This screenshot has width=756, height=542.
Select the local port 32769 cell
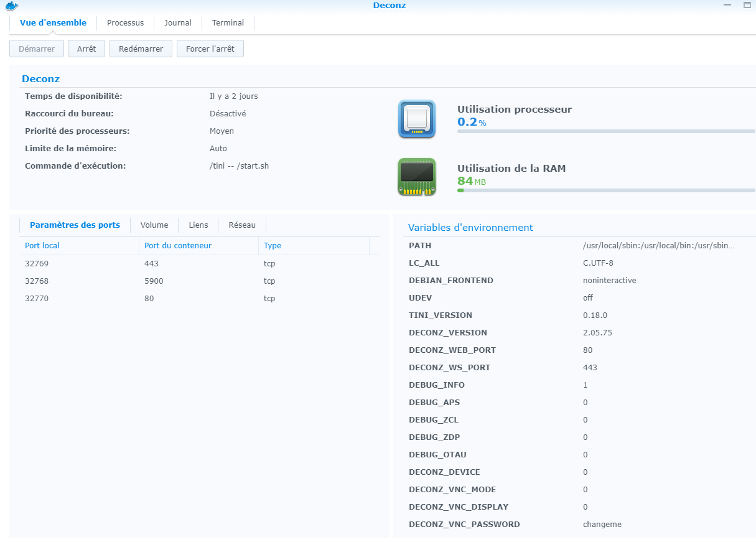[x=37, y=264]
